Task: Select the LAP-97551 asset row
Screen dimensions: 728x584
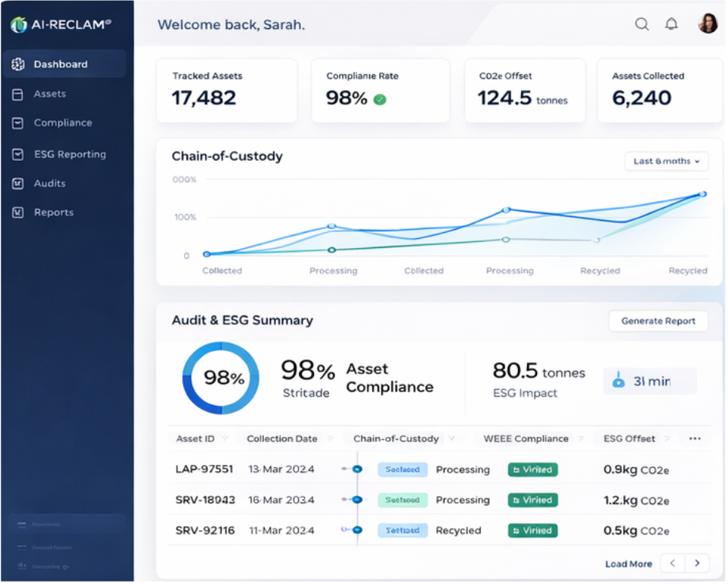Action: 205,469
